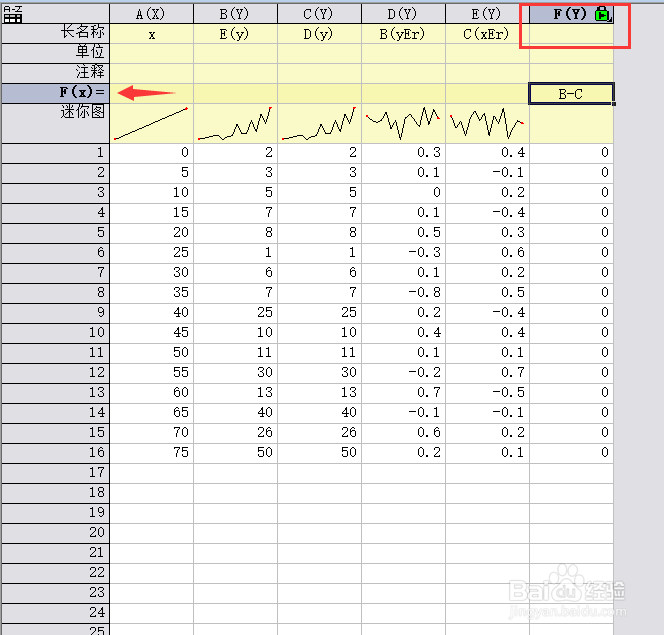Click column E value 0.6 in row 6
The image size is (664, 635).
point(487,252)
